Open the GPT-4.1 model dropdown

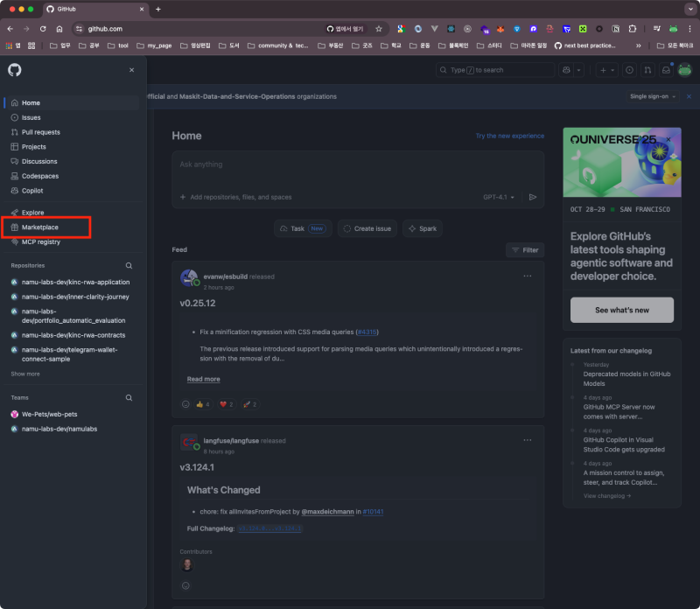coord(499,197)
